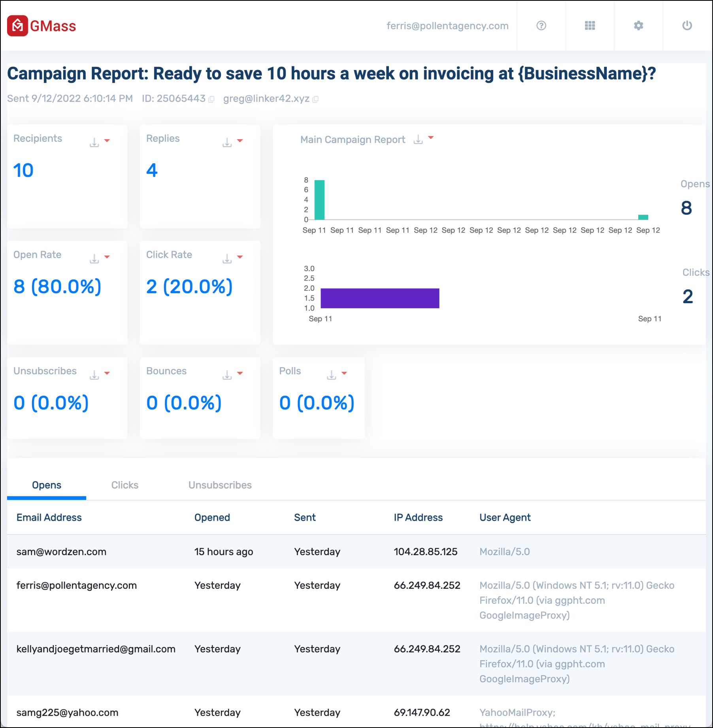The height and width of the screenshot is (728, 713).
Task: Click the ferris@pollentagency.com header account email
Action: (447, 26)
